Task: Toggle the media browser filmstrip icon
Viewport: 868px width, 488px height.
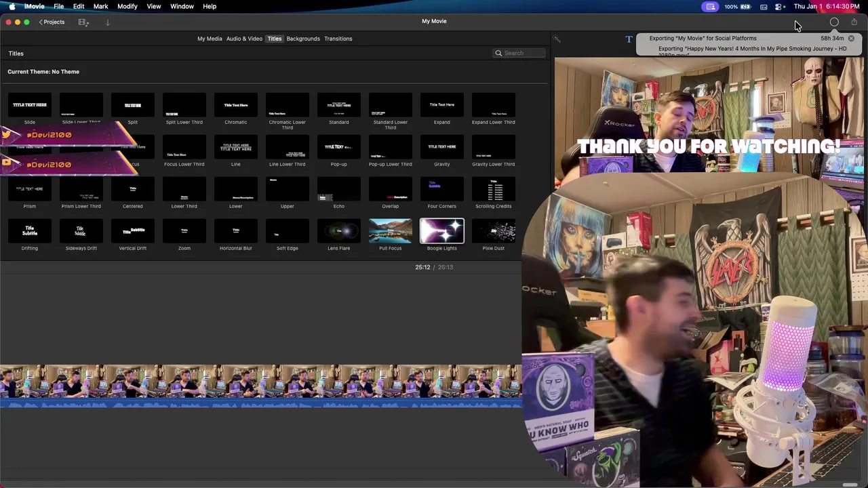Action: tap(83, 22)
